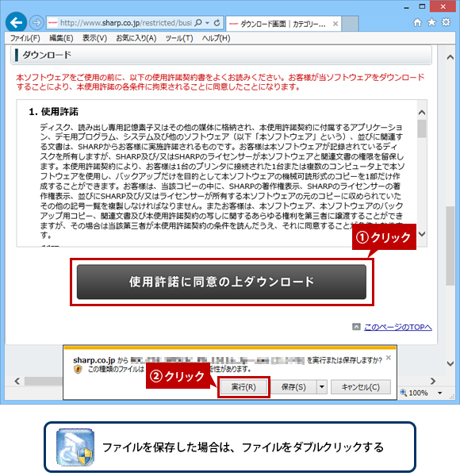Open the 表示(V) menu
This screenshot has width=460, height=476.
tap(94, 38)
